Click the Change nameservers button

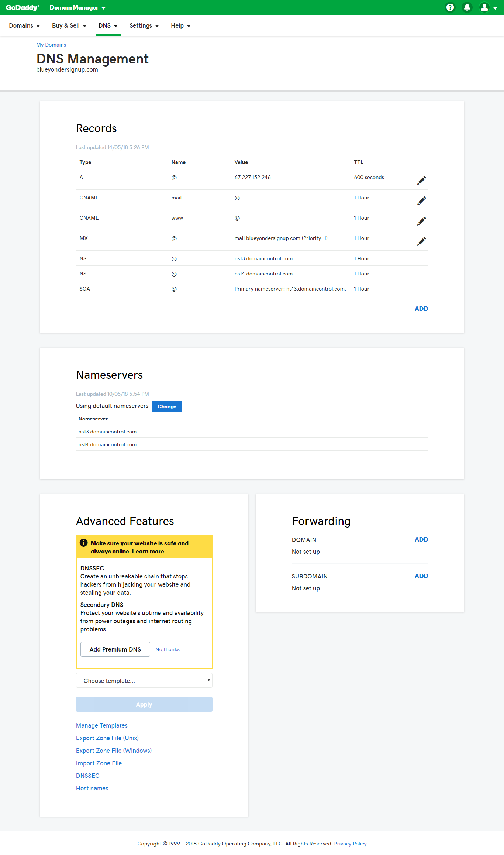point(167,406)
